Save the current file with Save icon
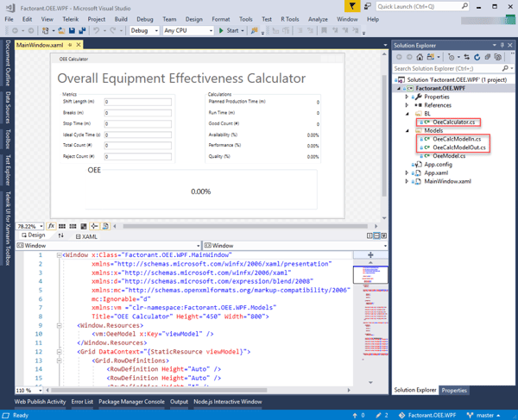The image size is (518, 420). click(x=72, y=31)
